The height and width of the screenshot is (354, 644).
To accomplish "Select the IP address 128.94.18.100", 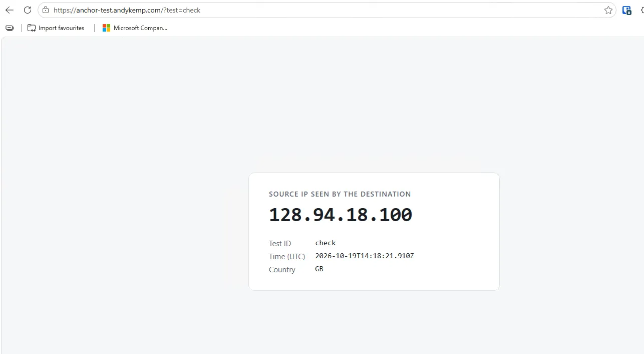I will click(341, 215).
